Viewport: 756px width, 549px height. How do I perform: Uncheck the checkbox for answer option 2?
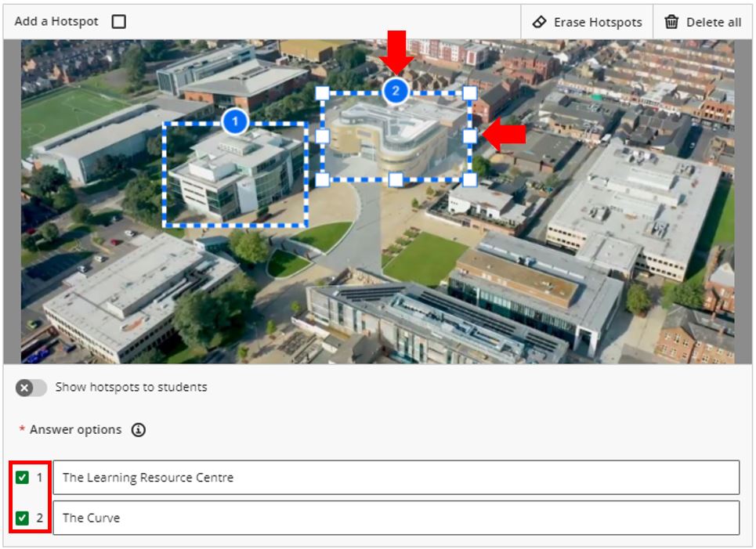point(22,518)
